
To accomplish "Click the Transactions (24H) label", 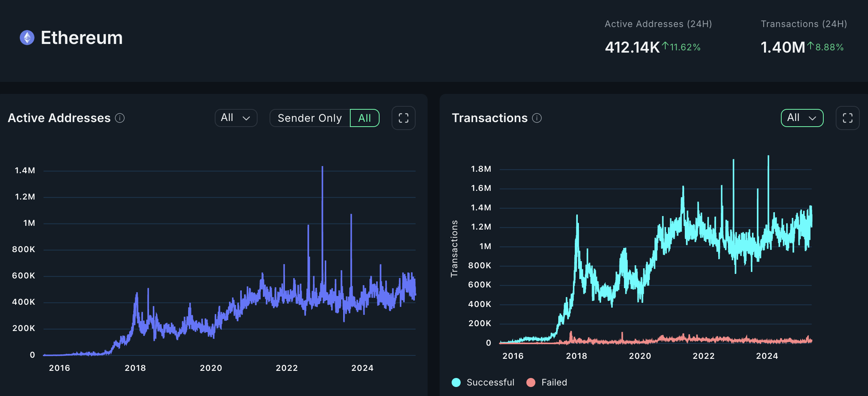I will pyautogui.click(x=804, y=24).
